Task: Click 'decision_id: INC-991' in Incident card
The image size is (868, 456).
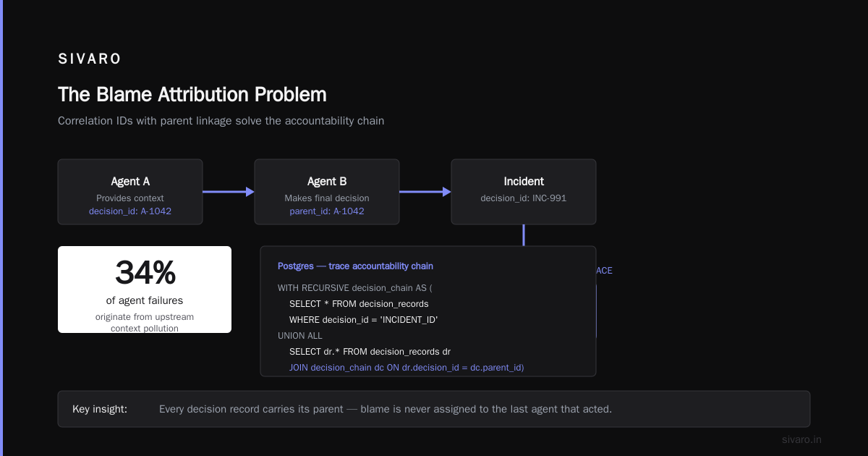Action: (x=524, y=198)
